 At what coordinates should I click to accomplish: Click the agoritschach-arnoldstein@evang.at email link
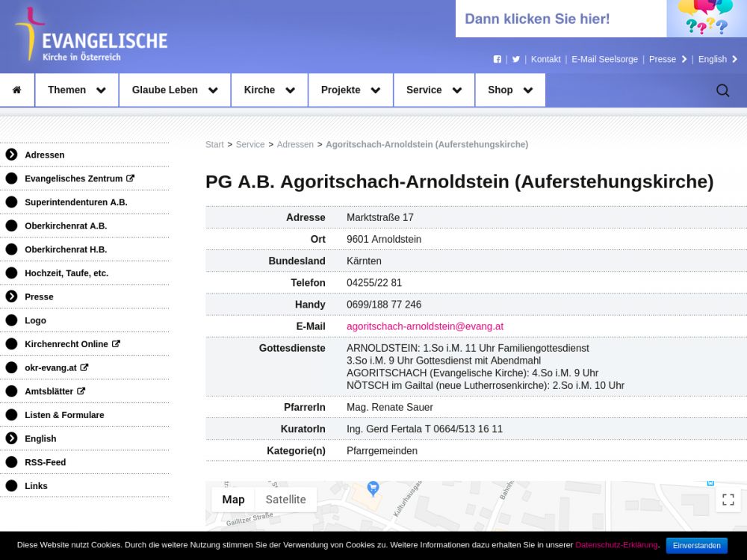[424, 326]
